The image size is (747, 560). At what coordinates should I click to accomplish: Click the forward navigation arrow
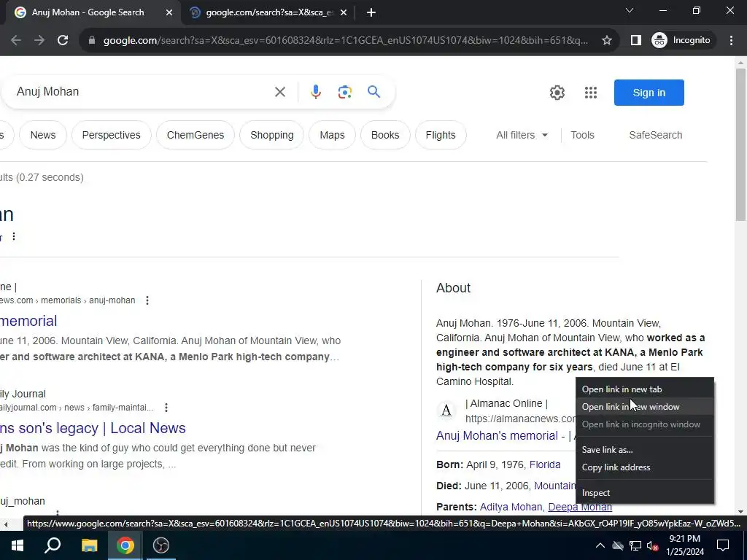pyautogui.click(x=39, y=41)
